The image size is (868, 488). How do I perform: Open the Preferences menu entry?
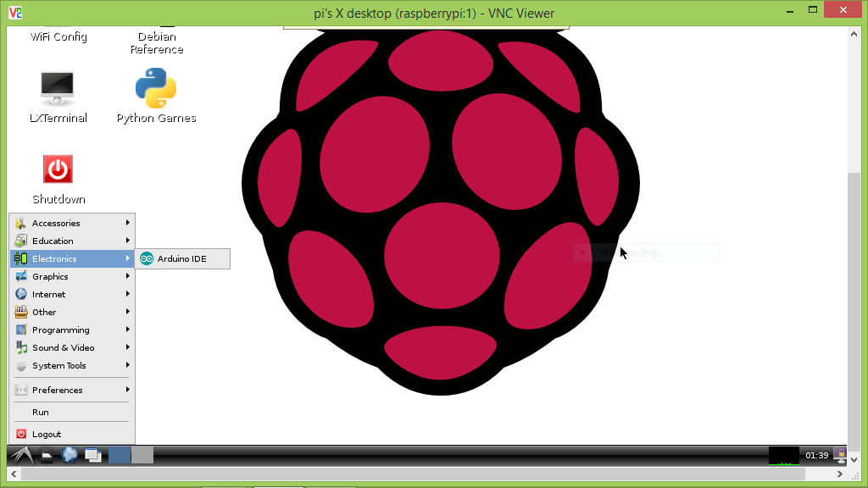(x=72, y=390)
